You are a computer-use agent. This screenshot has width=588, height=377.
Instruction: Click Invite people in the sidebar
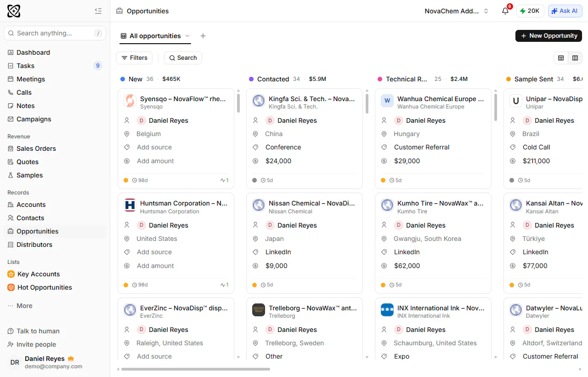point(32,344)
